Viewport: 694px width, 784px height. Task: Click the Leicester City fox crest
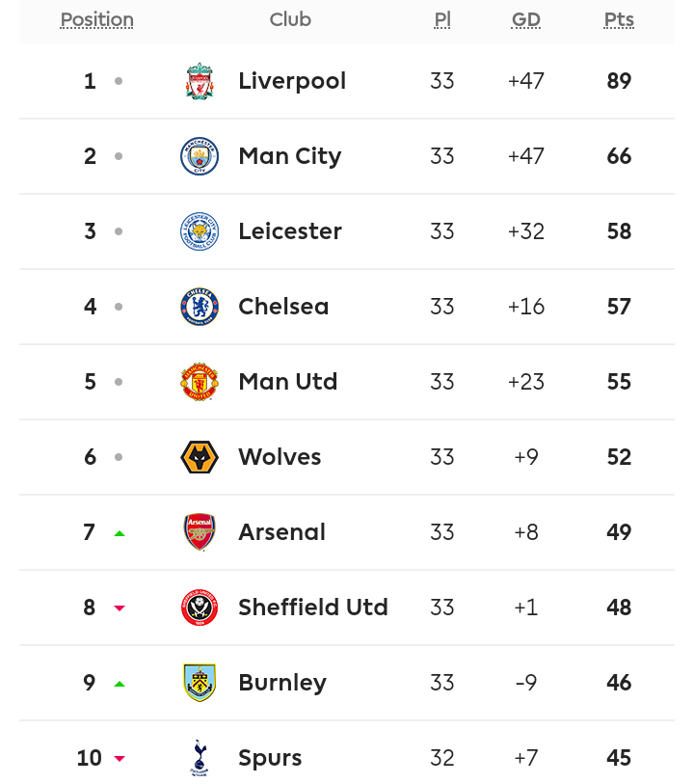point(200,231)
